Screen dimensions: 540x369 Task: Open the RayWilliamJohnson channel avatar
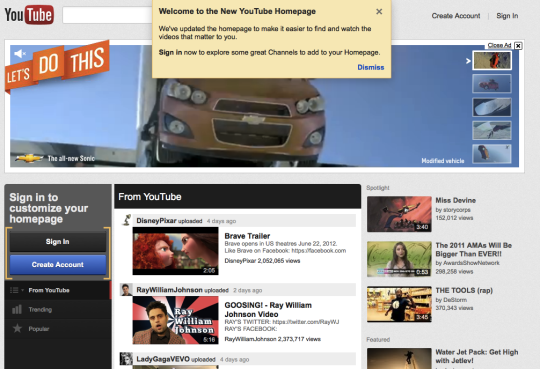click(x=126, y=290)
